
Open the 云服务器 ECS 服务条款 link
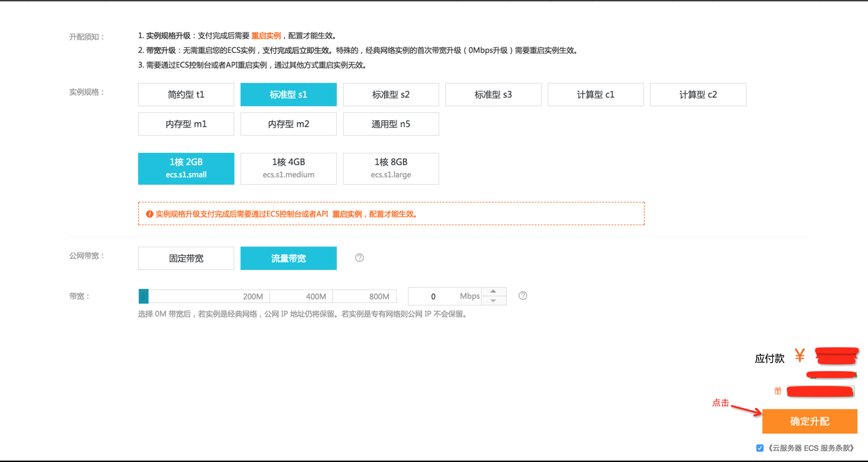click(x=813, y=447)
